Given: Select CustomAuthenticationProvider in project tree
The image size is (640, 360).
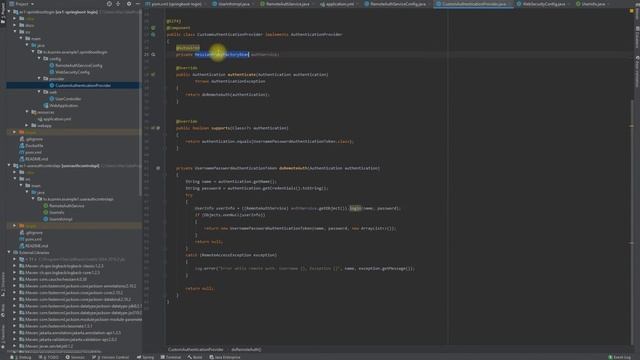Looking at the screenshot, I should 83,85.
